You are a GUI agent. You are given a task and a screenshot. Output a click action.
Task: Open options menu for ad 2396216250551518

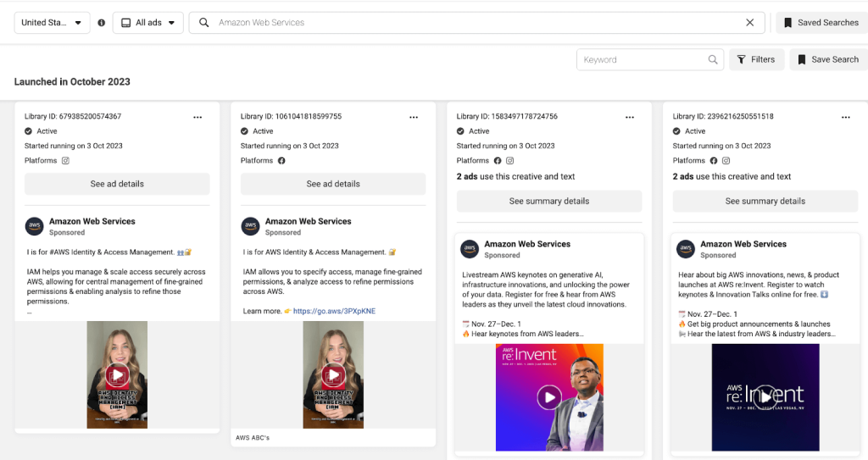(x=846, y=118)
